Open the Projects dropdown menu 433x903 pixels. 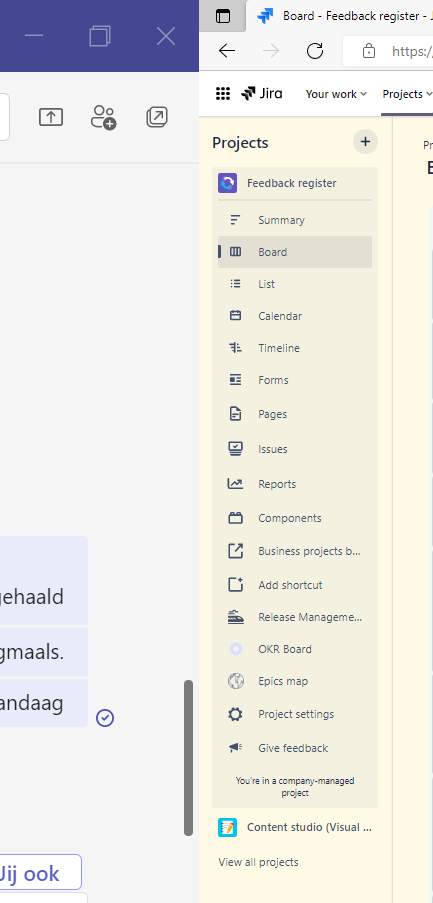click(x=407, y=94)
